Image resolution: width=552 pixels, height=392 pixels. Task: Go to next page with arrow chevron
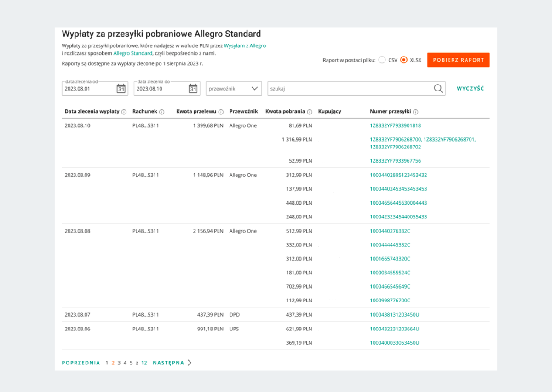click(x=190, y=363)
